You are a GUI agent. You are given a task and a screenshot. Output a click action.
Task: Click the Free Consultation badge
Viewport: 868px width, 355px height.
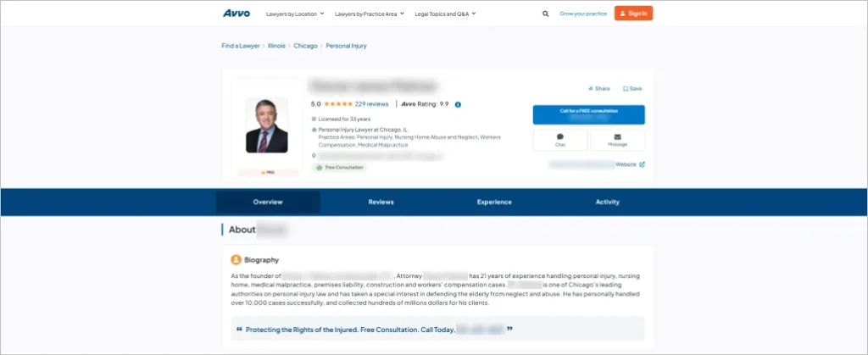pyautogui.click(x=339, y=167)
